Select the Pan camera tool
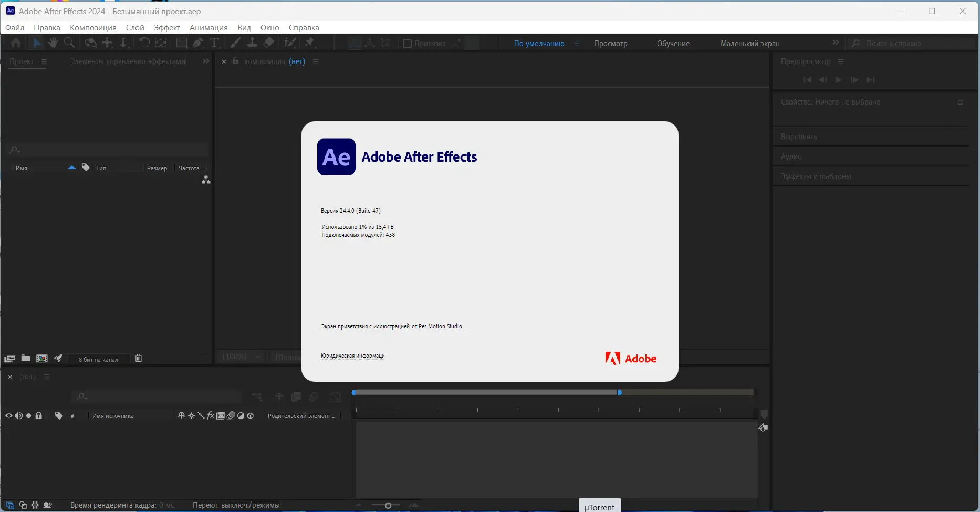This screenshot has height=512, width=980. (107, 43)
